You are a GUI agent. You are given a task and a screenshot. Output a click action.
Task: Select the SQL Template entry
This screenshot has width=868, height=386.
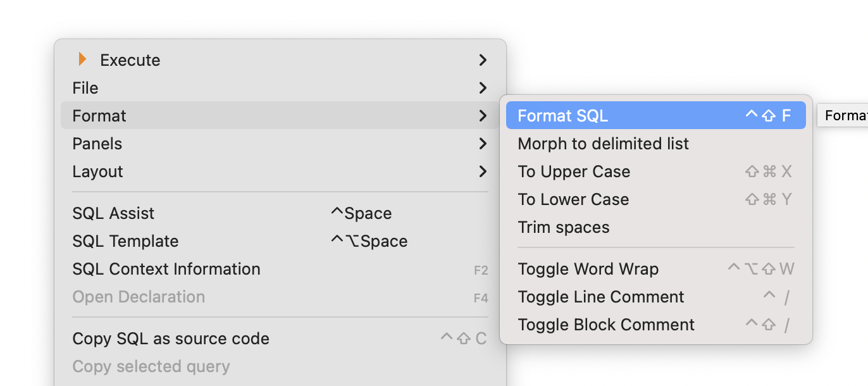pyautogui.click(x=125, y=241)
